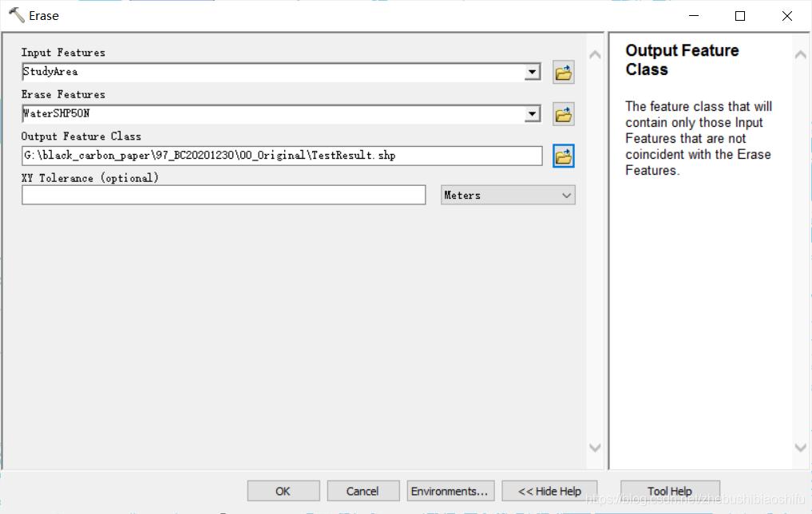Click the WaterSHP50N erase features field
The height and width of the screenshot is (514, 812).
(x=273, y=114)
